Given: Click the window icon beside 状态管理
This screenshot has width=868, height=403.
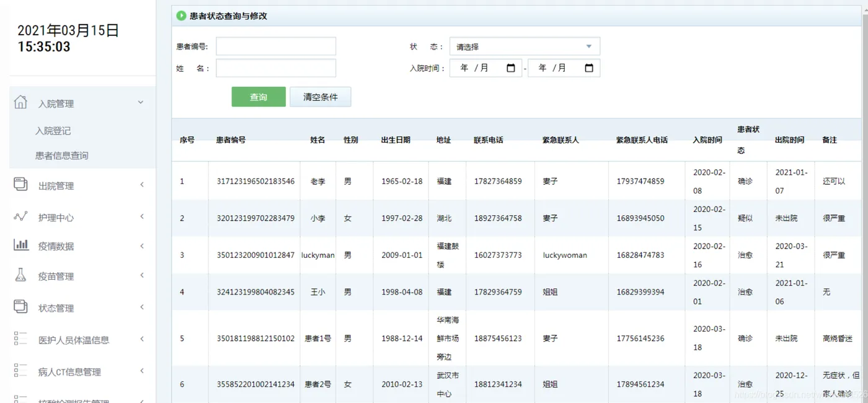Looking at the screenshot, I should tap(20, 306).
